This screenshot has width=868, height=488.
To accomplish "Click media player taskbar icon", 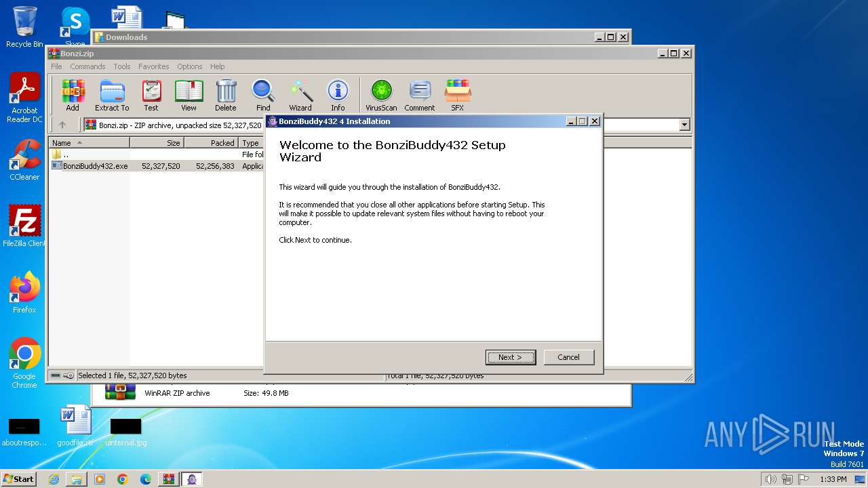I will 100,479.
